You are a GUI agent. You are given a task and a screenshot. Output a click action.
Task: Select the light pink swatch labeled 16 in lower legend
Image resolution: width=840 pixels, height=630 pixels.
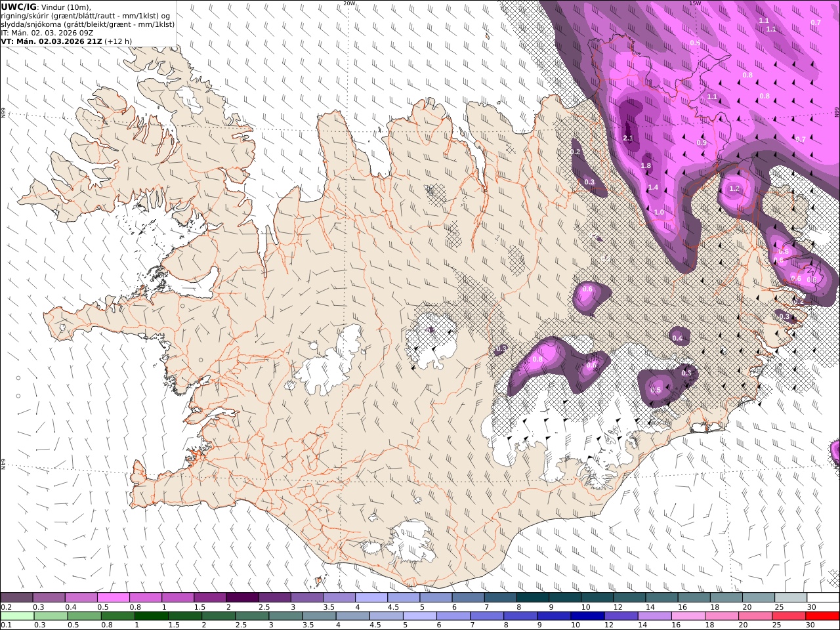point(688,616)
